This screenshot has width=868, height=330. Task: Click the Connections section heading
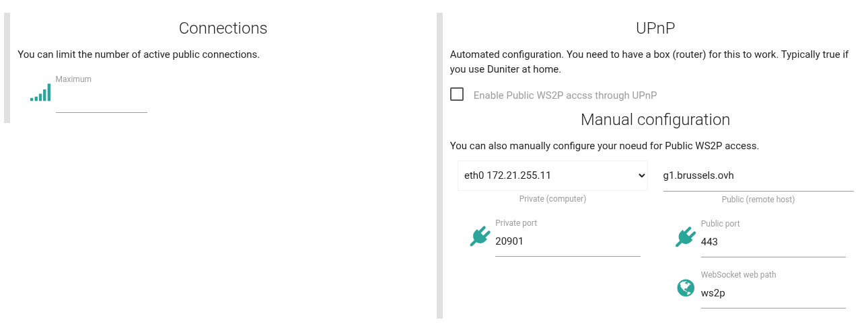[x=223, y=28]
